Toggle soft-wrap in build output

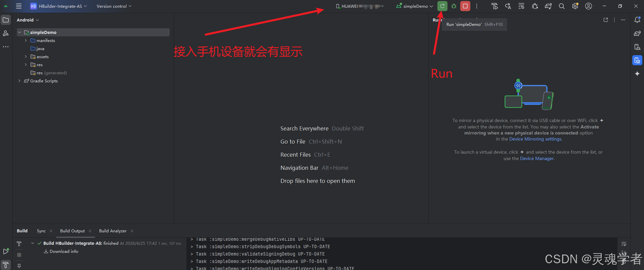pyautogui.click(x=624, y=244)
